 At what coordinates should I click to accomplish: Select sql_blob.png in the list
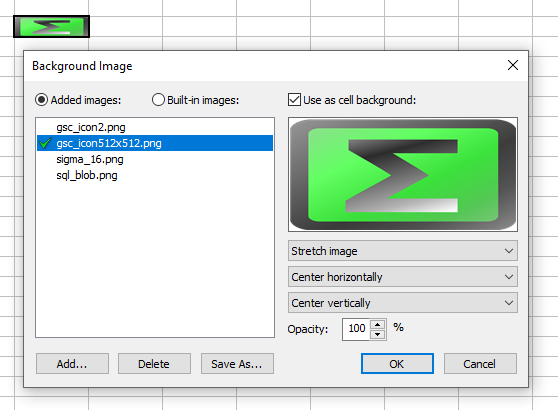pyautogui.click(x=155, y=175)
